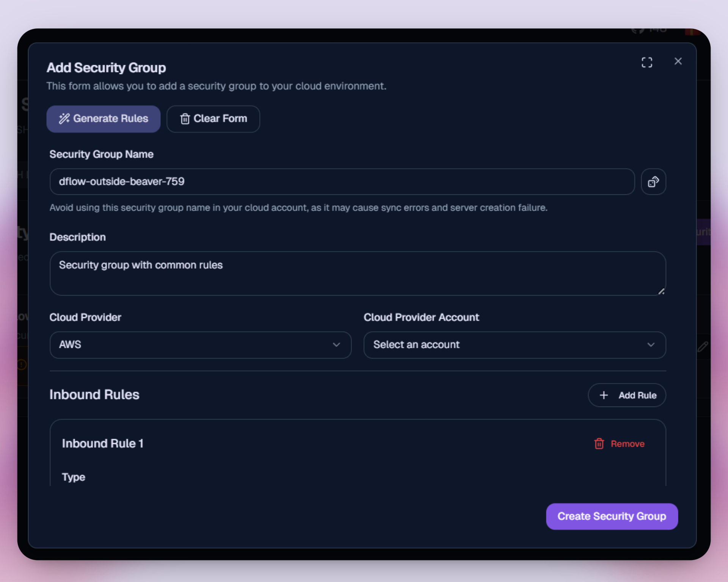Click the plus icon in Add Rule

604,395
